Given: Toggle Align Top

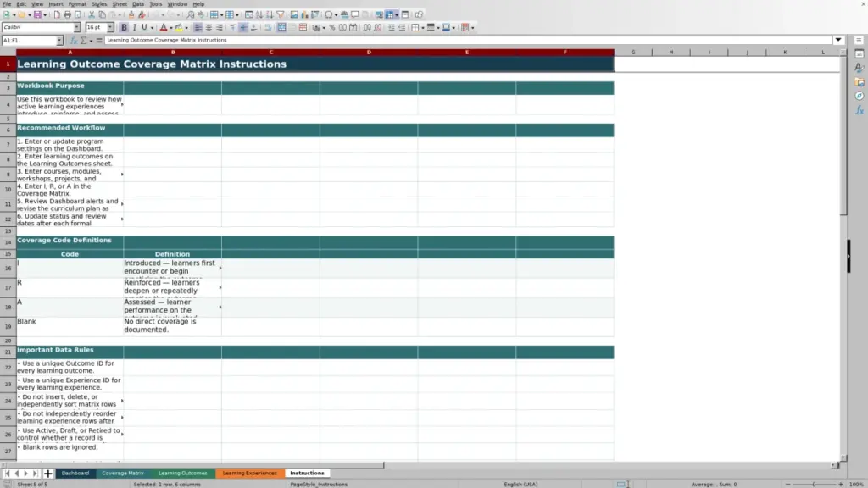Looking at the screenshot, I should click(233, 27).
